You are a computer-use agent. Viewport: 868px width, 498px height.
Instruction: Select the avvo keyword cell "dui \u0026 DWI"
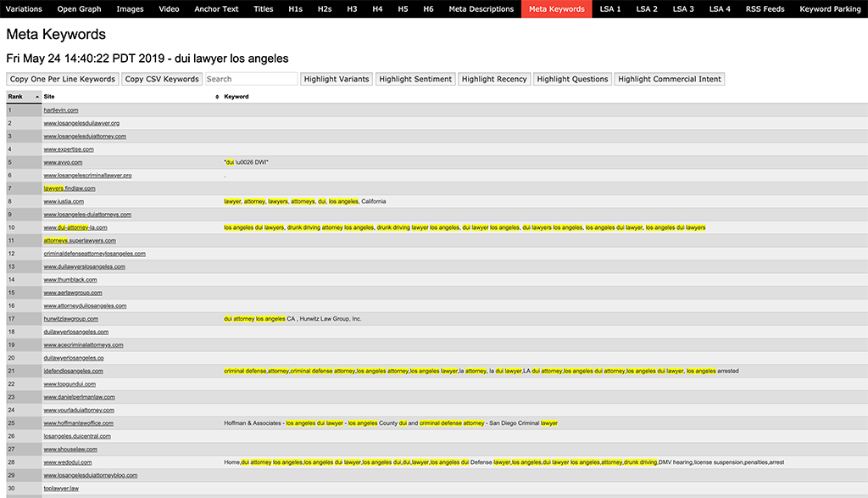coord(247,162)
